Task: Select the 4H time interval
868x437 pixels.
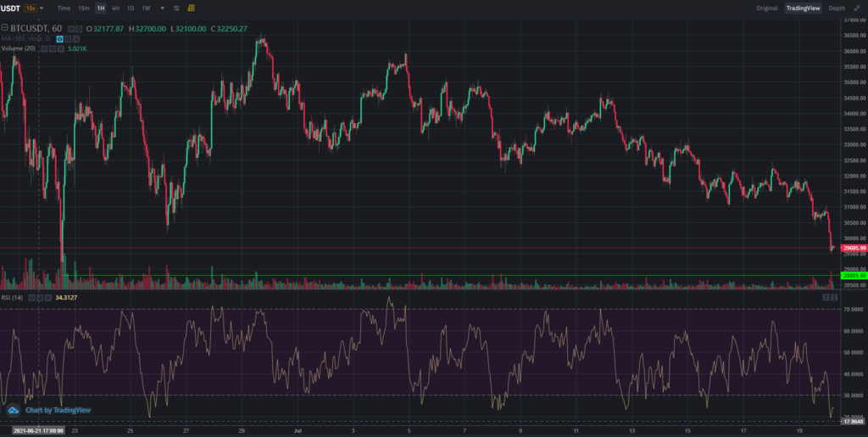Action: point(115,8)
